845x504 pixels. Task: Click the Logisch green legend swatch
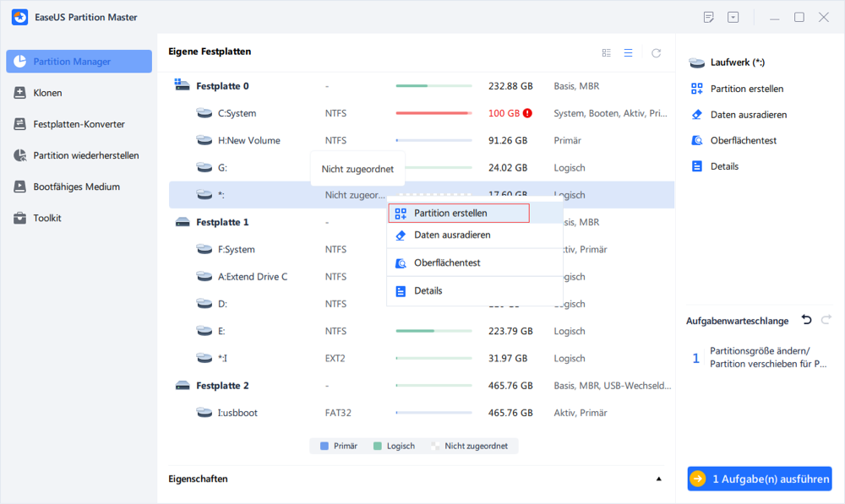377,446
